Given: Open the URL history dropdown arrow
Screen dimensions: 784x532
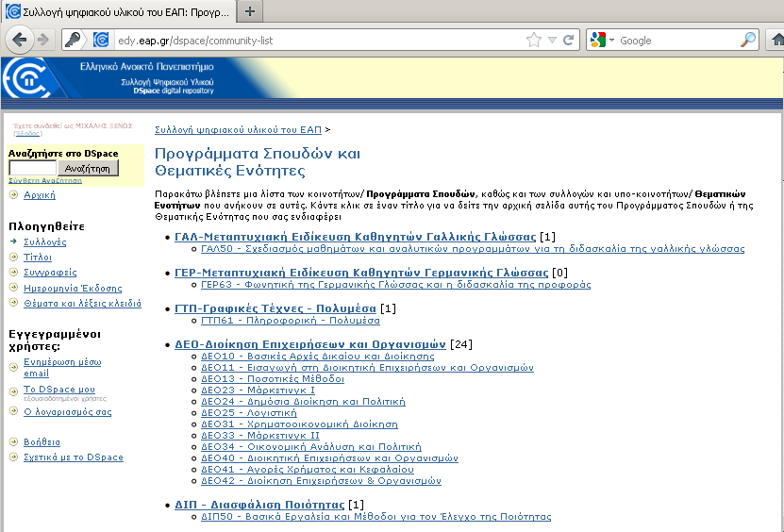Looking at the screenshot, I should pos(552,40).
